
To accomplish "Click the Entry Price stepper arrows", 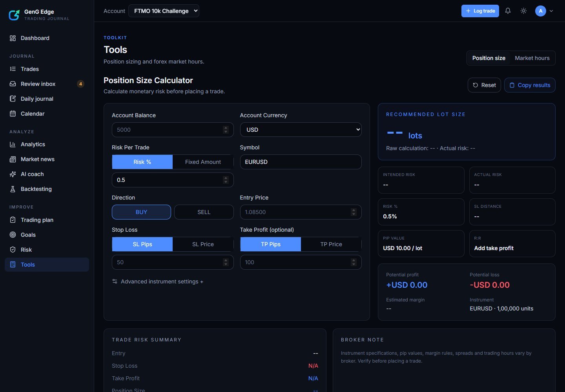I will [354, 212].
